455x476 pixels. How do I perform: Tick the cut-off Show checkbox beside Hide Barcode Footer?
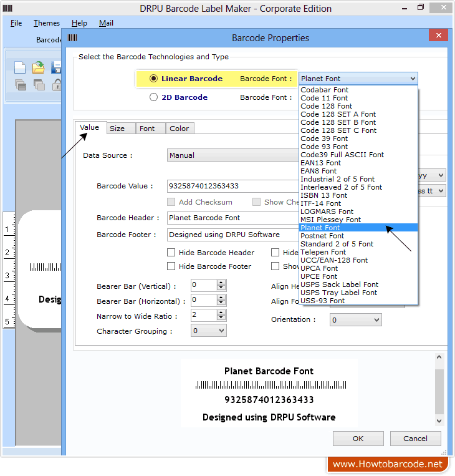pos(275,266)
